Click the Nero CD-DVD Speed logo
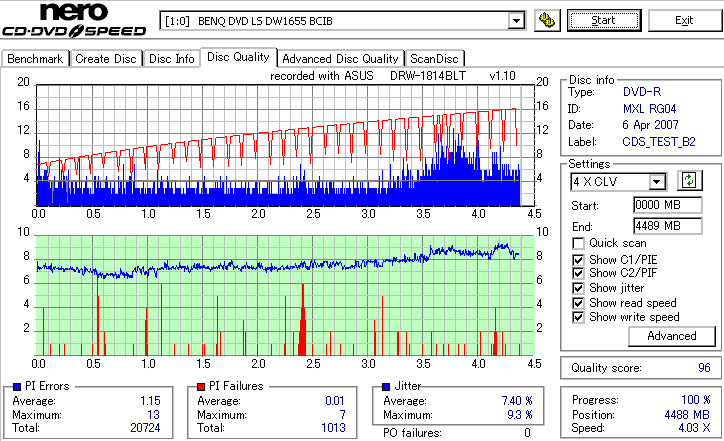The image size is (724, 441). click(x=74, y=19)
